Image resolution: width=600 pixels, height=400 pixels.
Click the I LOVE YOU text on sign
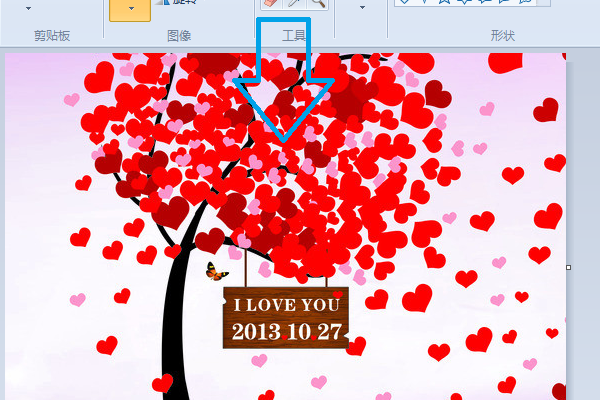(286, 304)
